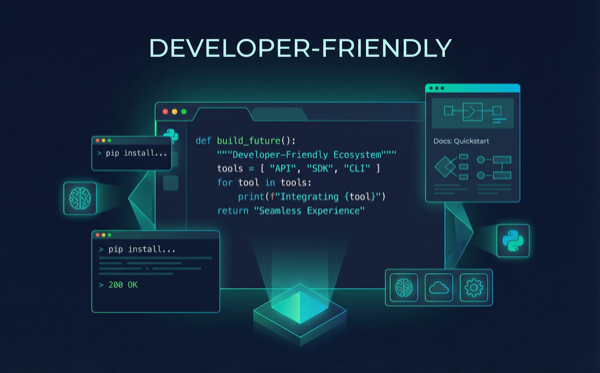
Task: Close the small upper terminal via red dot
Action: (98, 140)
